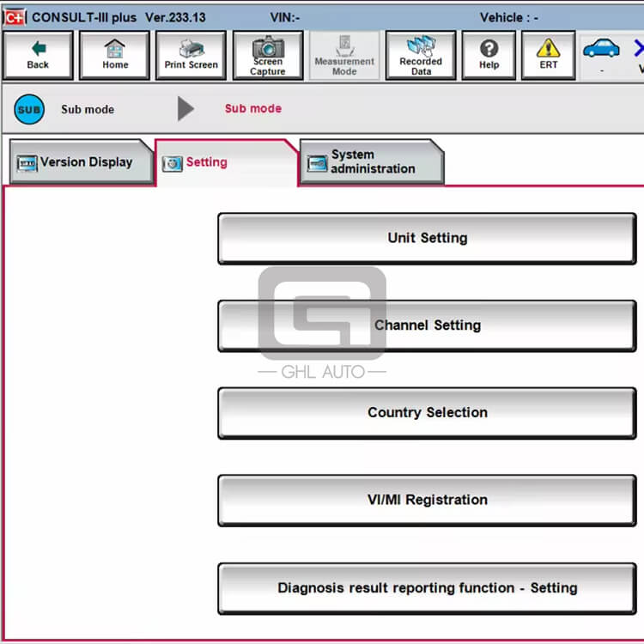Open the Home screen button
Image resolution: width=644 pixels, height=644 pixels.
click(x=114, y=56)
